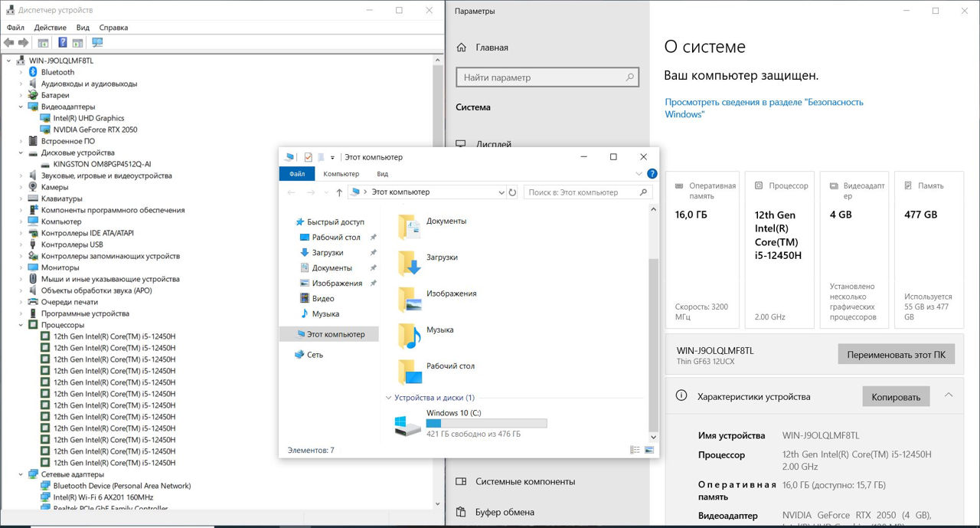The width and height of the screenshot is (980, 528).
Task: Expand the Explorer ribbon with chevron
Action: (x=639, y=174)
